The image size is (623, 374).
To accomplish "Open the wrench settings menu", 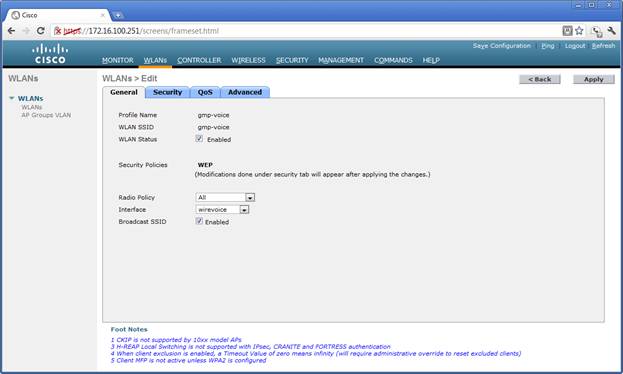I will point(611,31).
